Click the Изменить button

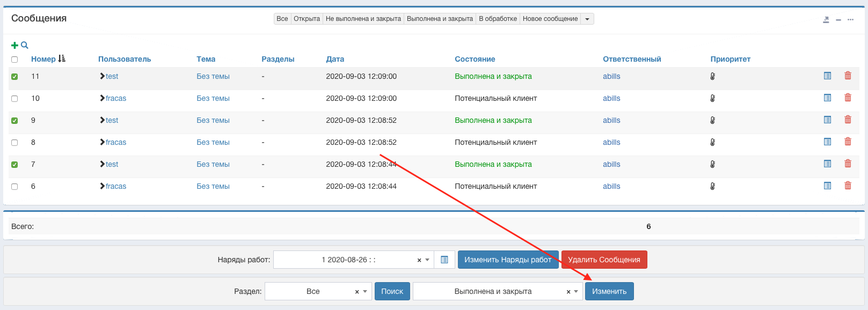tap(609, 291)
